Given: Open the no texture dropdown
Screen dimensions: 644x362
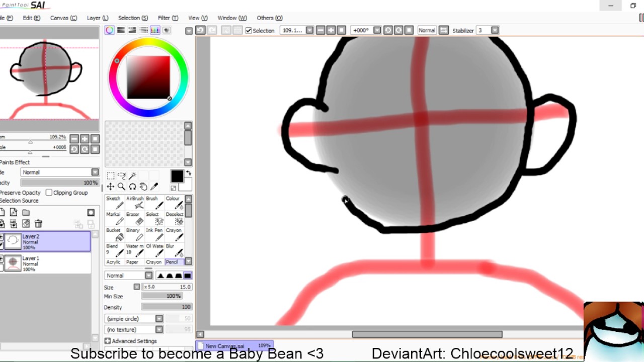Looking at the screenshot, I should (134, 330).
